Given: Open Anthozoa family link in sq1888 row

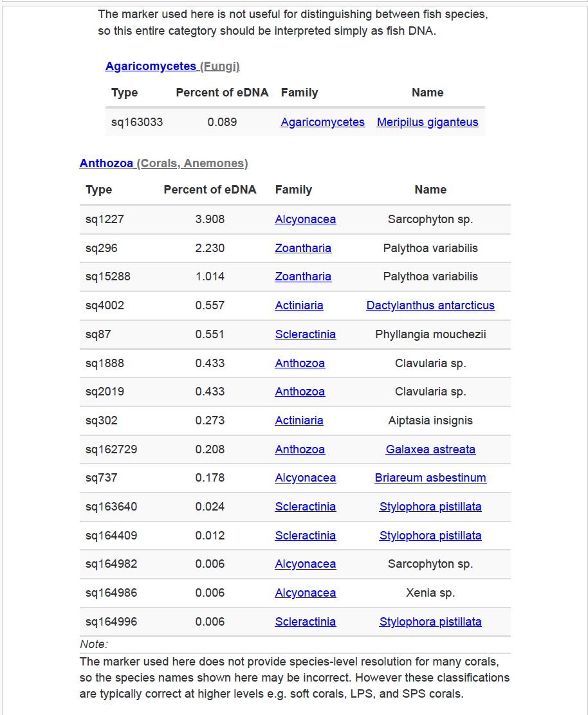Looking at the screenshot, I should pos(300,363).
